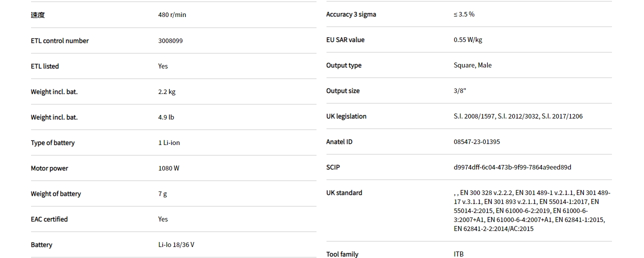Select the Type of battery label
The width and height of the screenshot is (644, 258).
[53, 143]
